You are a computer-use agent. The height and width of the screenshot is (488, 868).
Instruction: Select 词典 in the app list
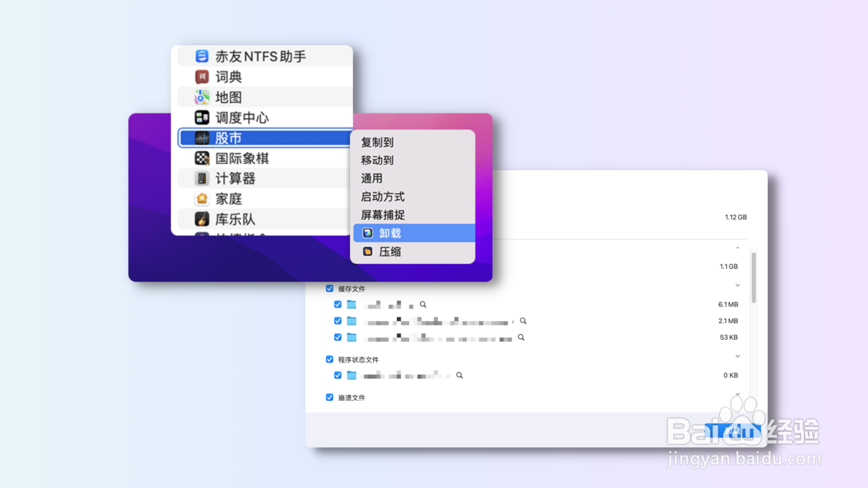(x=265, y=77)
